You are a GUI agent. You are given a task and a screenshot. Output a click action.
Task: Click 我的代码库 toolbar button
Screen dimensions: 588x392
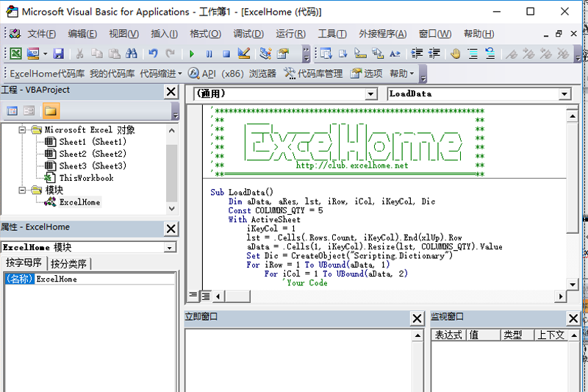point(112,74)
